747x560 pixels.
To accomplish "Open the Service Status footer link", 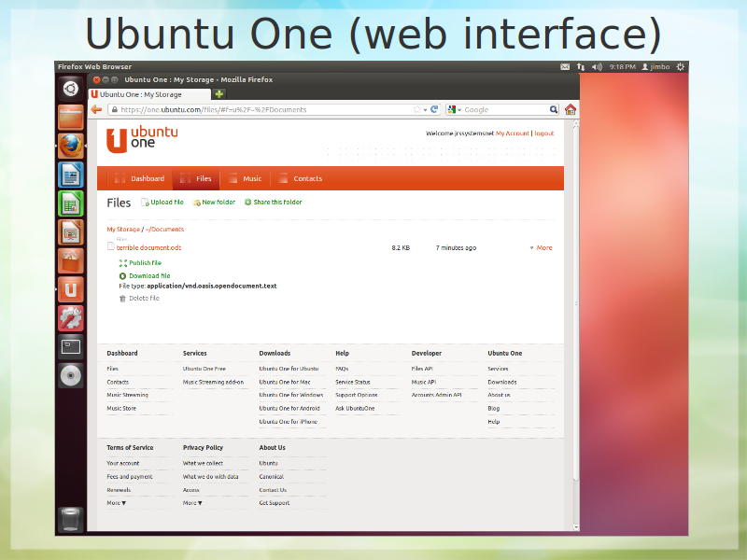I will (353, 382).
